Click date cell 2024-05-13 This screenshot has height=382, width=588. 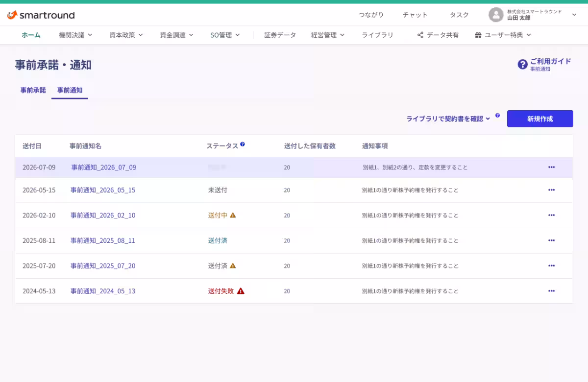(39, 291)
